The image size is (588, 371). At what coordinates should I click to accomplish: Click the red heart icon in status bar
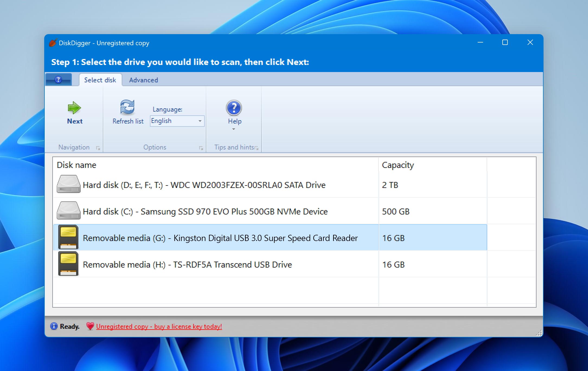click(90, 326)
